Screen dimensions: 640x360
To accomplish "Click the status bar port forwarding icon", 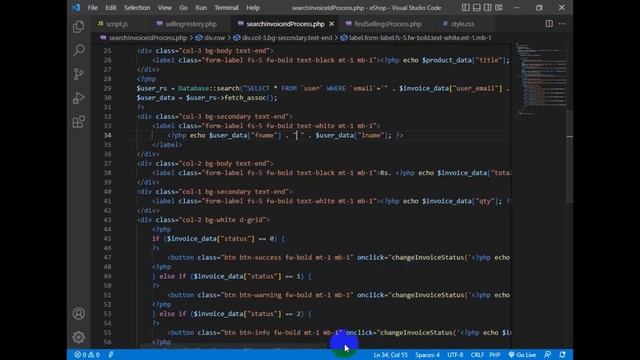I will click(111, 355).
